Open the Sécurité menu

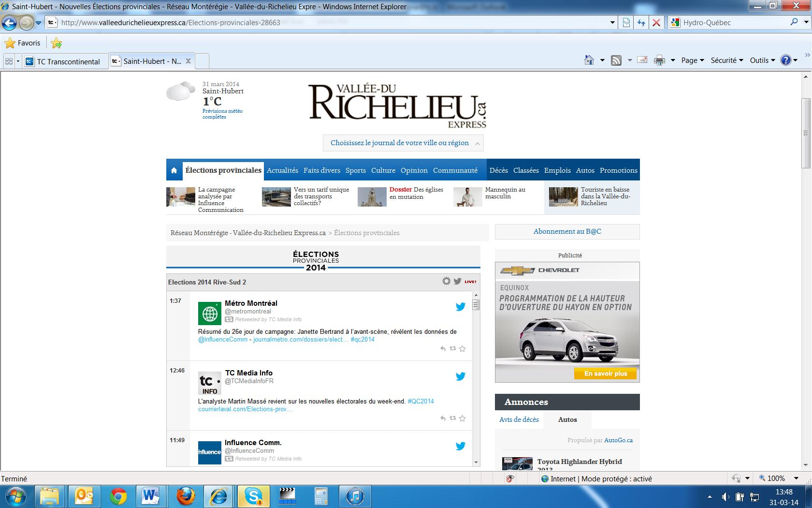(727, 60)
